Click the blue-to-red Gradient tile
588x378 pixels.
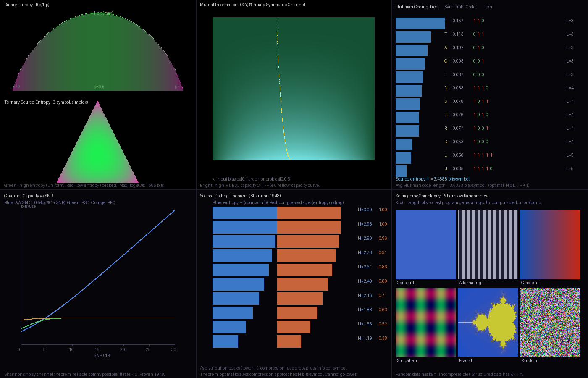point(550,244)
